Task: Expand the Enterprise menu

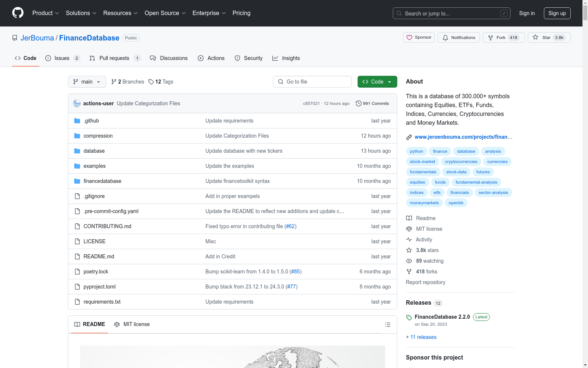Action: tap(209, 13)
